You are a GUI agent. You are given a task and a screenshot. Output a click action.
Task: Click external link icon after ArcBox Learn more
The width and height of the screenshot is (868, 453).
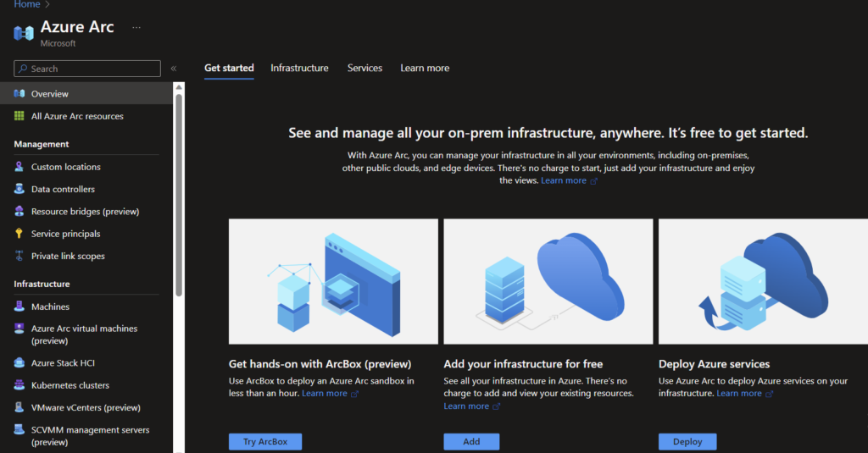tap(355, 394)
